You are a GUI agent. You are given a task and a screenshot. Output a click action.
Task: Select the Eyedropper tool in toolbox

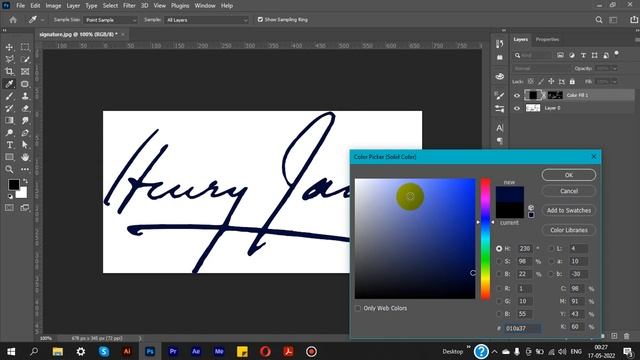click(x=9, y=84)
